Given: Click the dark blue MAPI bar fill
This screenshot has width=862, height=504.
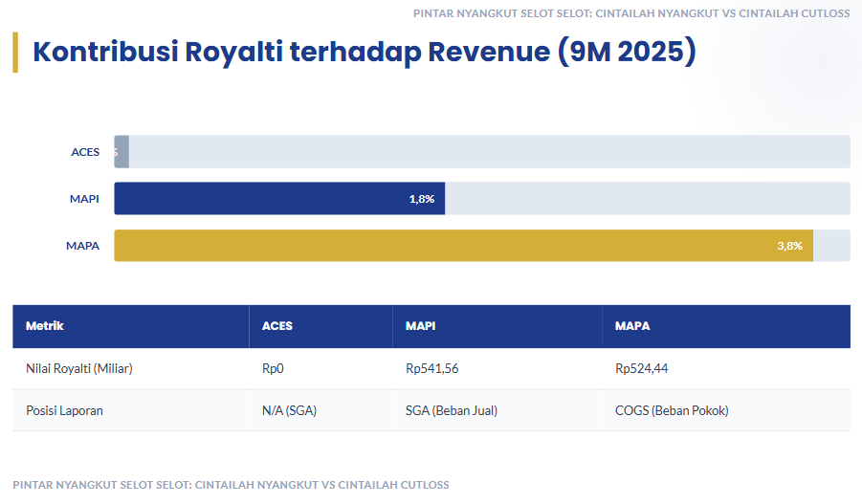Looking at the screenshot, I should click(x=277, y=199).
